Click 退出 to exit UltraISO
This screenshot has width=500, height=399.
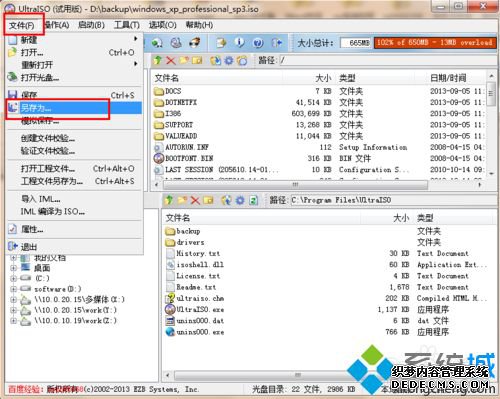click(75, 247)
